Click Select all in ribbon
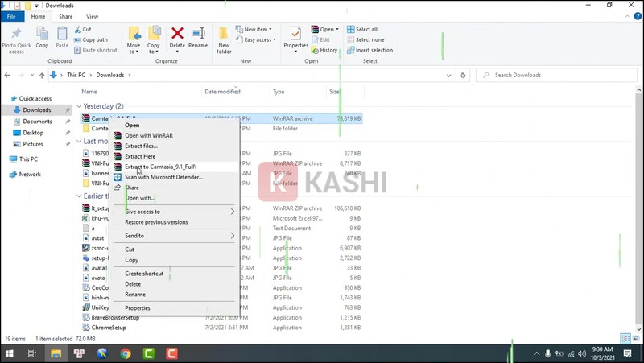This screenshot has height=363, width=644. (x=362, y=30)
